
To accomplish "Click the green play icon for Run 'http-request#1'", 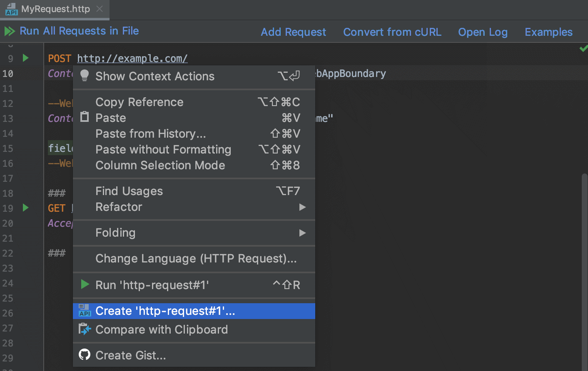I will click(x=85, y=285).
